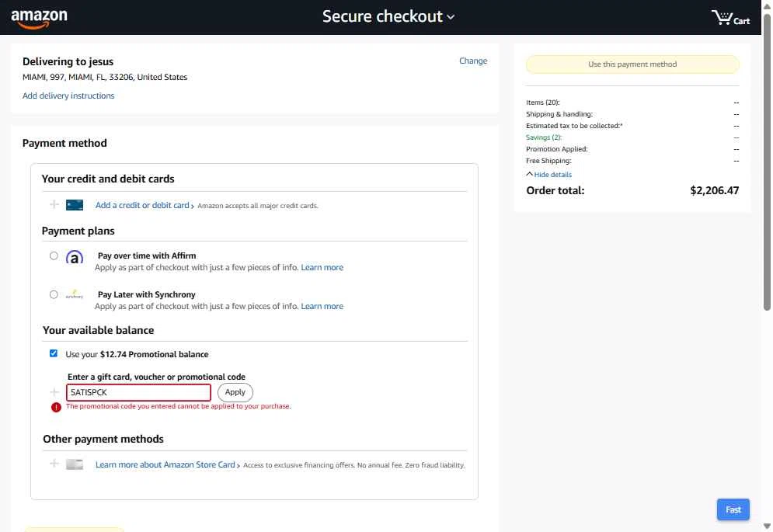
Task: Click the Your available balance heading
Action: coord(98,330)
